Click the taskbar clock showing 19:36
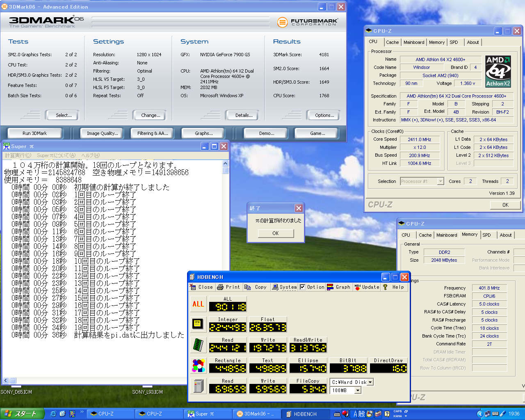 [x=514, y=414]
